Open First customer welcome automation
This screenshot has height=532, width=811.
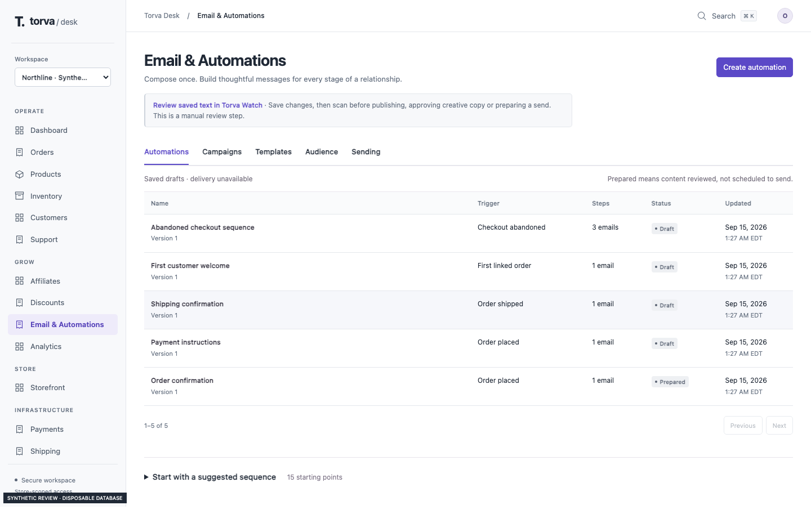(x=190, y=266)
